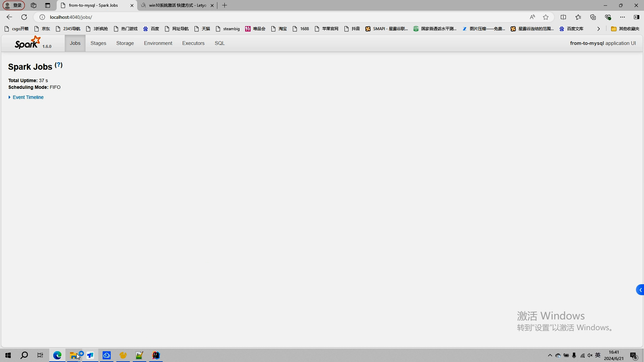
Task: Open a new tab with plus button
Action: point(225,5)
